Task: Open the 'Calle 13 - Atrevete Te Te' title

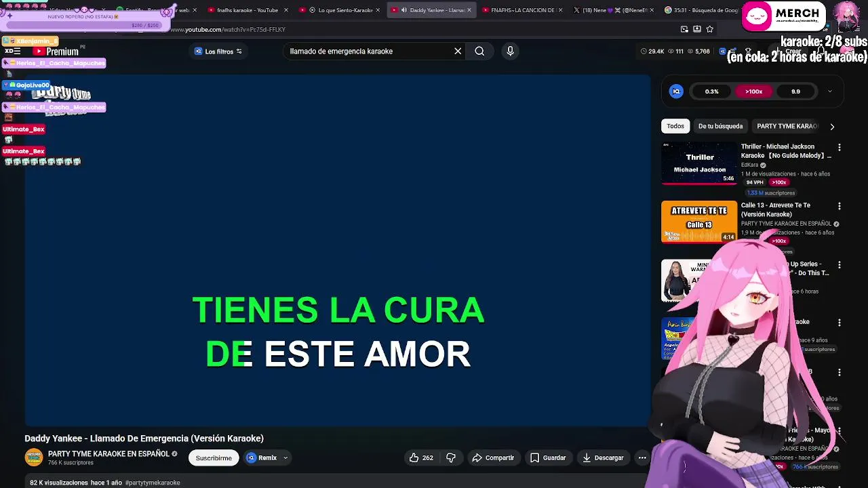Action: click(776, 209)
